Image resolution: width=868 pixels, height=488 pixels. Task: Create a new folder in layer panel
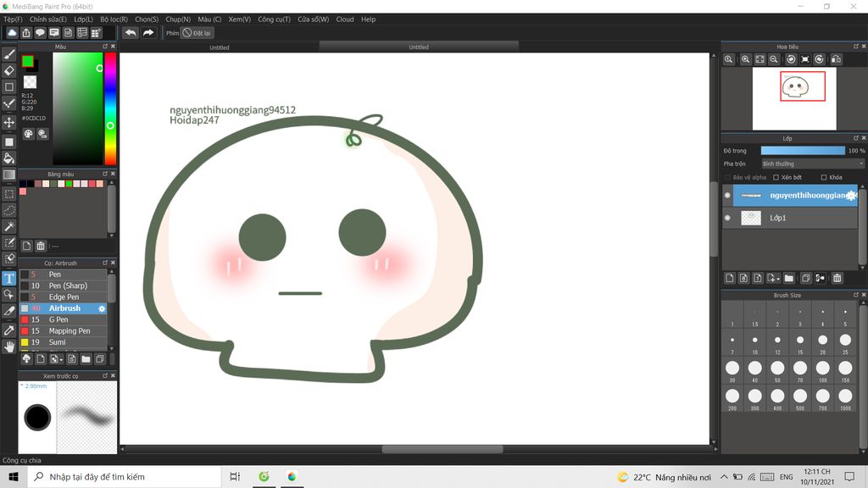click(789, 278)
